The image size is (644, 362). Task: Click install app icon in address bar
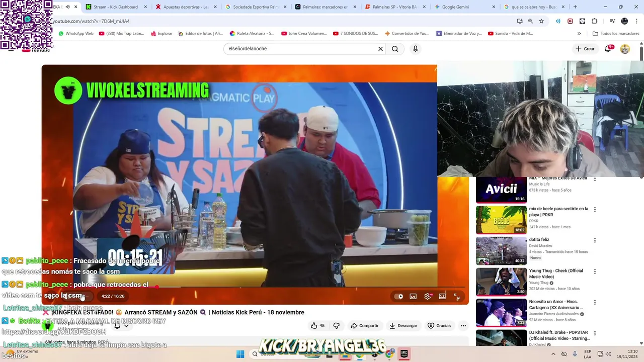[x=520, y=21]
